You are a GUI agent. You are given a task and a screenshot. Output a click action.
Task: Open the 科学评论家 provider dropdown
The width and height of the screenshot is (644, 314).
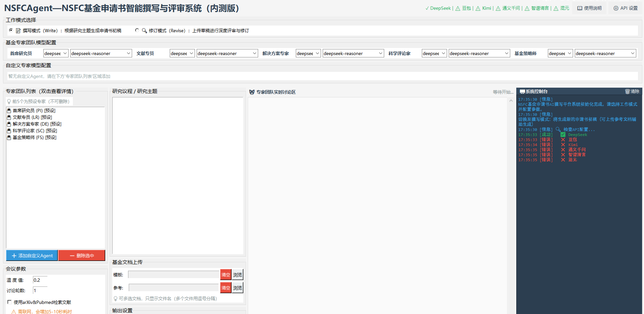click(434, 53)
